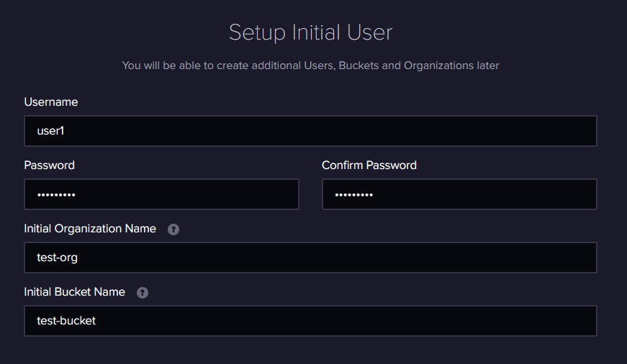Focus the Username input field
Screen dimensions: 627x364
click(x=310, y=131)
